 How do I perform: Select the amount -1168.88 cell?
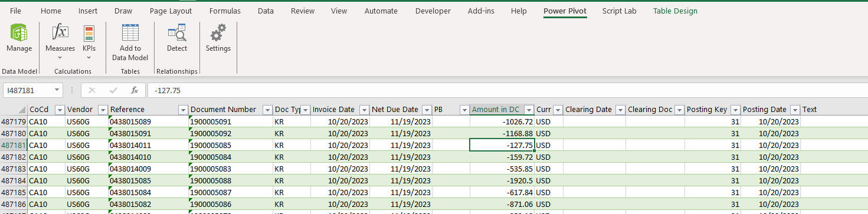coord(502,133)
